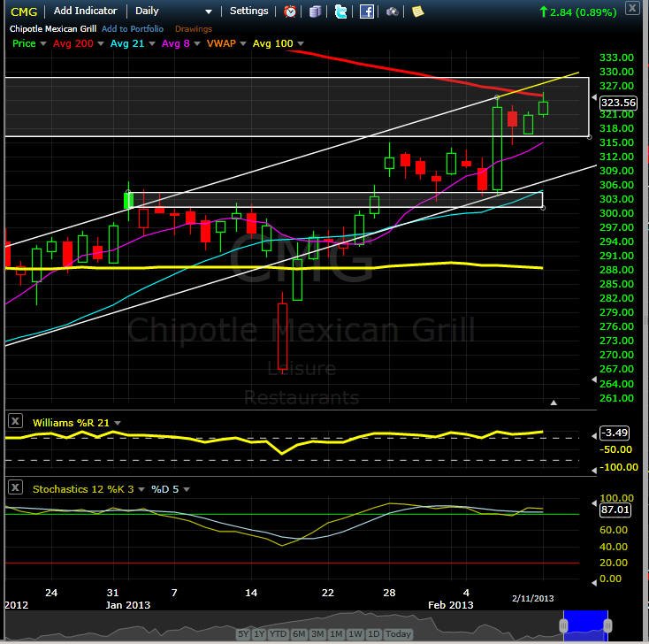
Task: Click the 288.00 price axis label
Action: pos(616,270)
